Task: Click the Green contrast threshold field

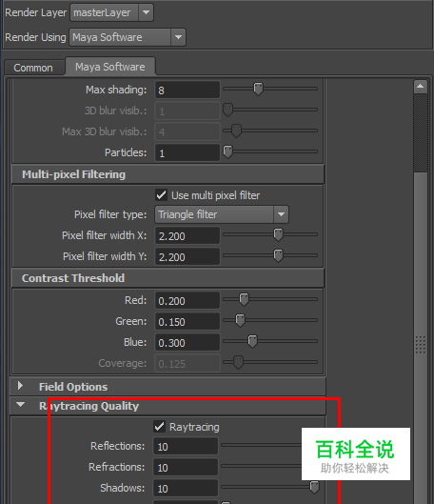Action: 187,321
